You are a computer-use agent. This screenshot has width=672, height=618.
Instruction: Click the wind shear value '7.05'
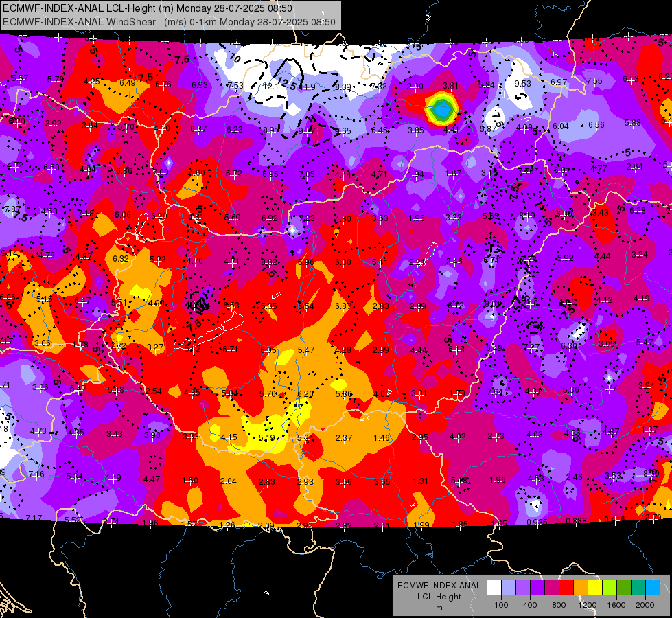[307, 174]
